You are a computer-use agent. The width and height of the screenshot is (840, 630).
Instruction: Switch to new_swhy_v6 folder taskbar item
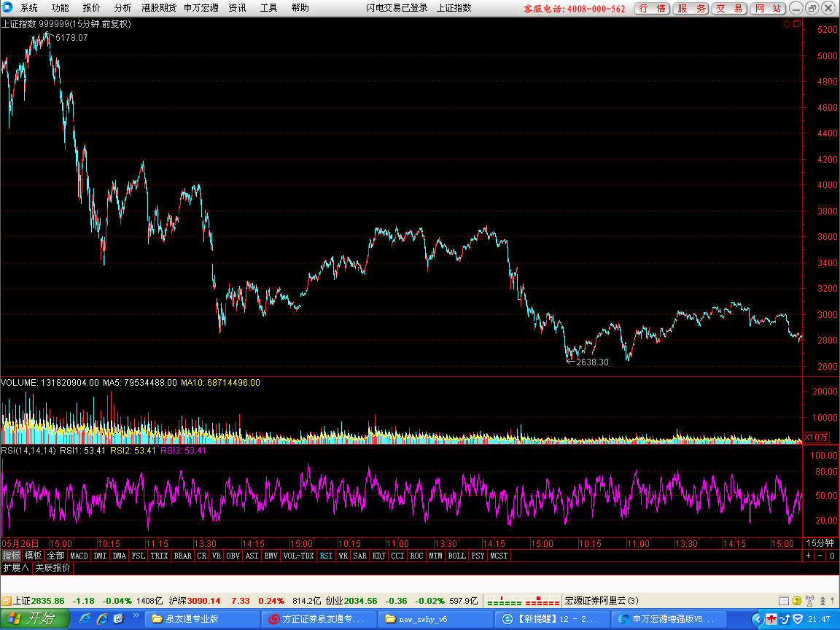pos(436,619)
